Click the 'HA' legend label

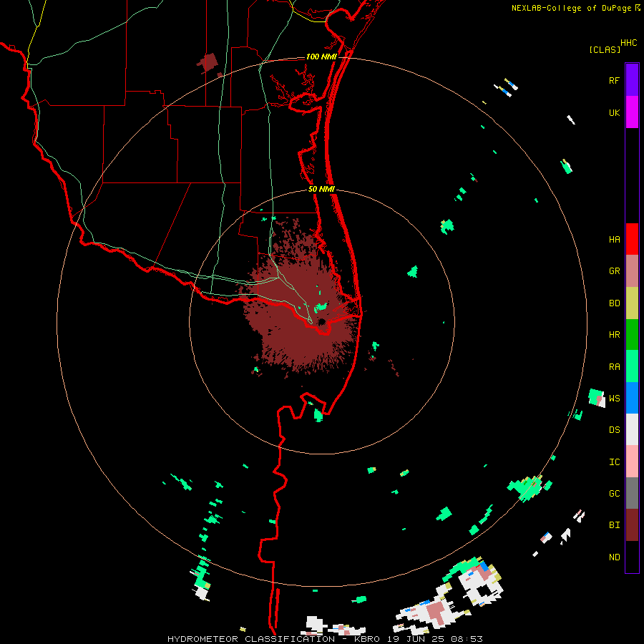(x=614, y=239)
